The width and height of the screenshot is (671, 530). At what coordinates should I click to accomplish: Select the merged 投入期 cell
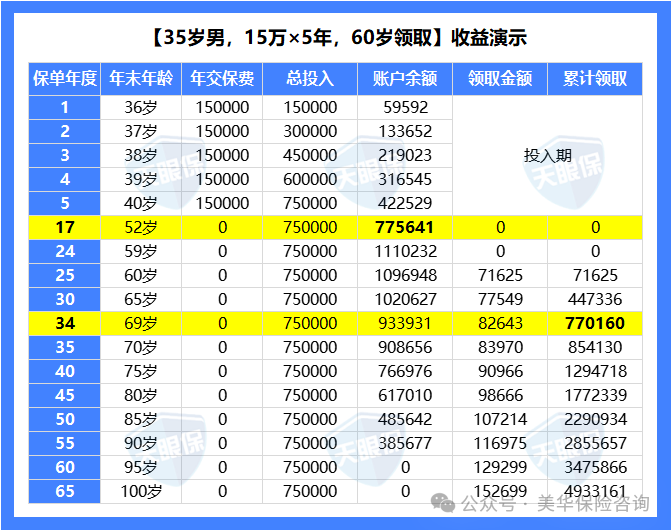pyautogui.click(x=547, y=156)
